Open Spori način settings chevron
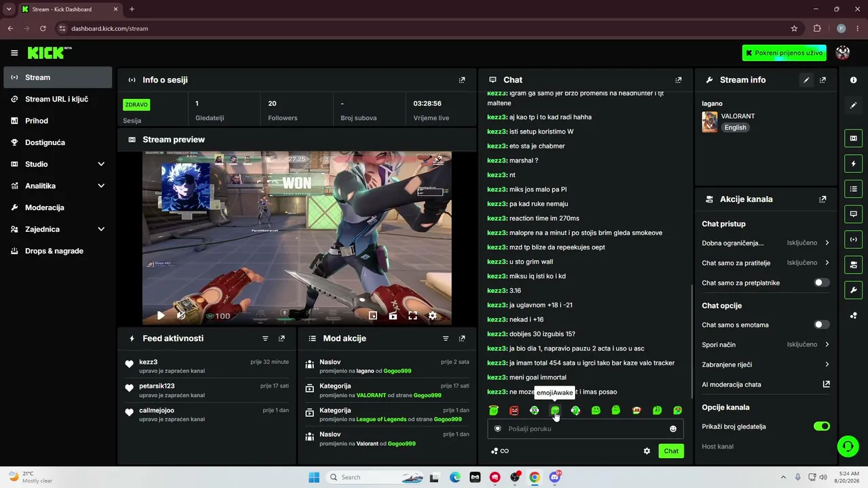This screenshot has height=488, width=868. coord(827,344)
